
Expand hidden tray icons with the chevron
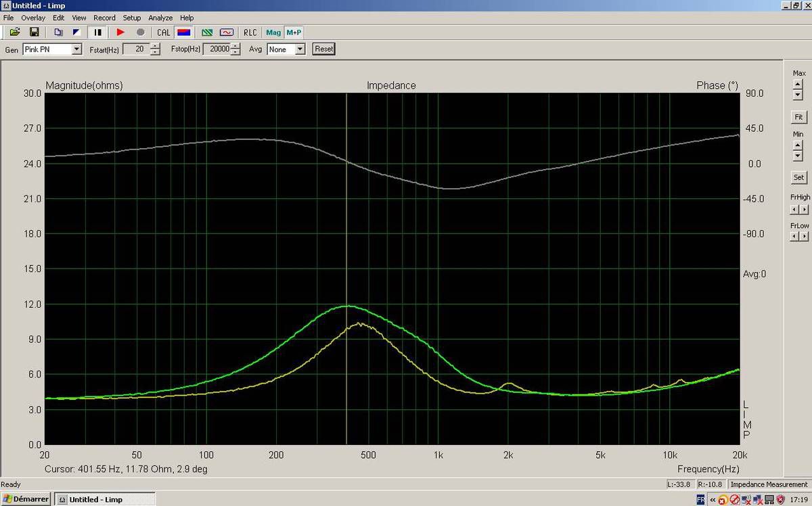(x=713, y=499)
